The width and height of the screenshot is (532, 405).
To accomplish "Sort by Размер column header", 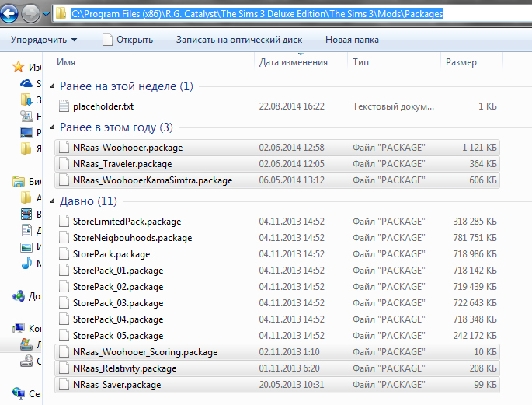I will (x=461, y=62).
